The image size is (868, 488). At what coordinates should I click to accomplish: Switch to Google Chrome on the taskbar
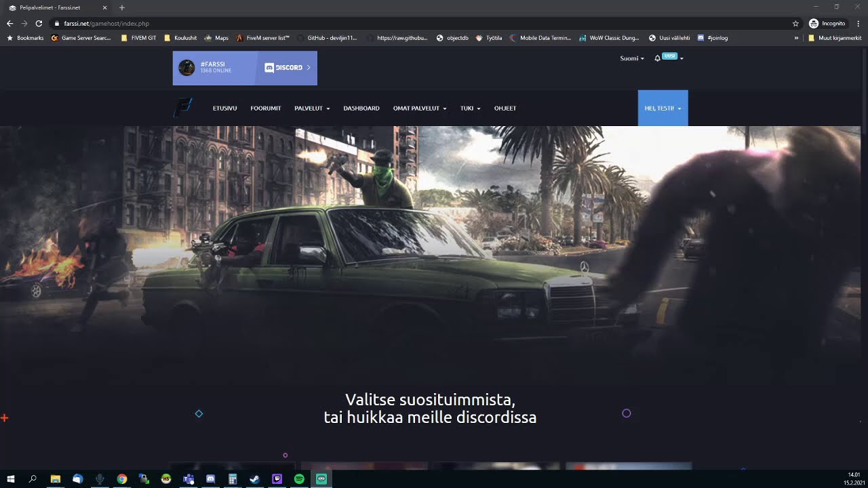click(121, 479)
